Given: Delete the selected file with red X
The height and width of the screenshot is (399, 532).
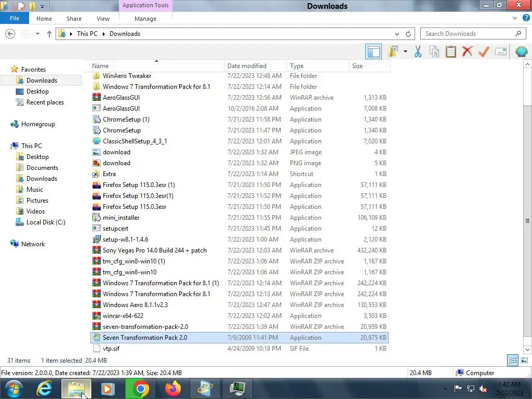Looking at the screenshot, I should [467, 51].
